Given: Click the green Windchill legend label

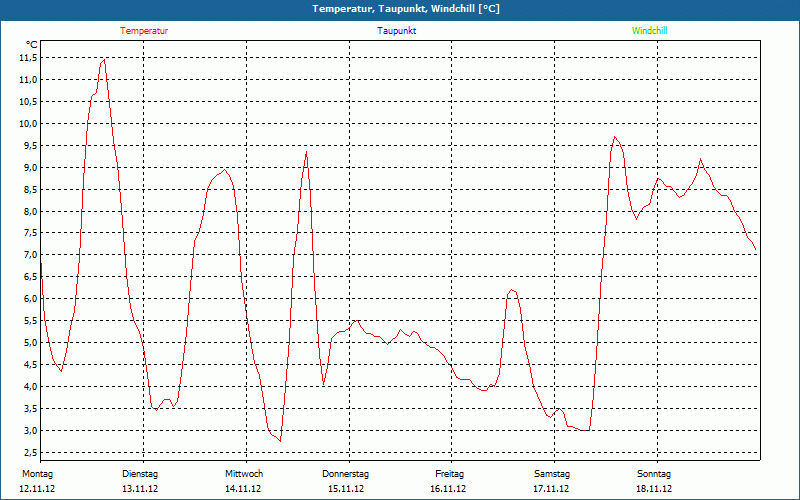Looking at the screenshot, I should [x=649, y=31].
